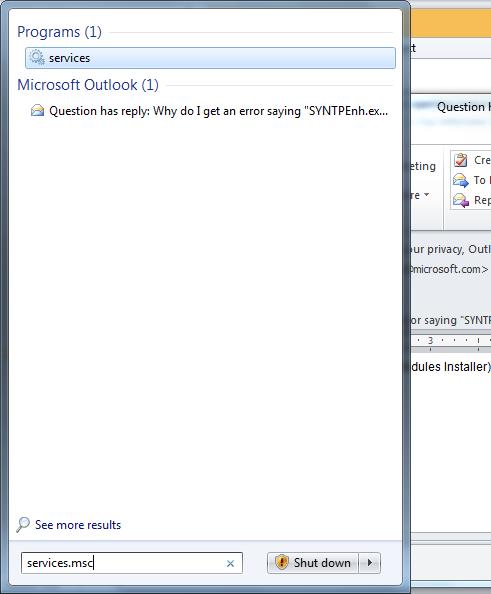
Task: Expand the 'More' dropdown arrow in Outlook ribbon
Action: tap(427, 195)
